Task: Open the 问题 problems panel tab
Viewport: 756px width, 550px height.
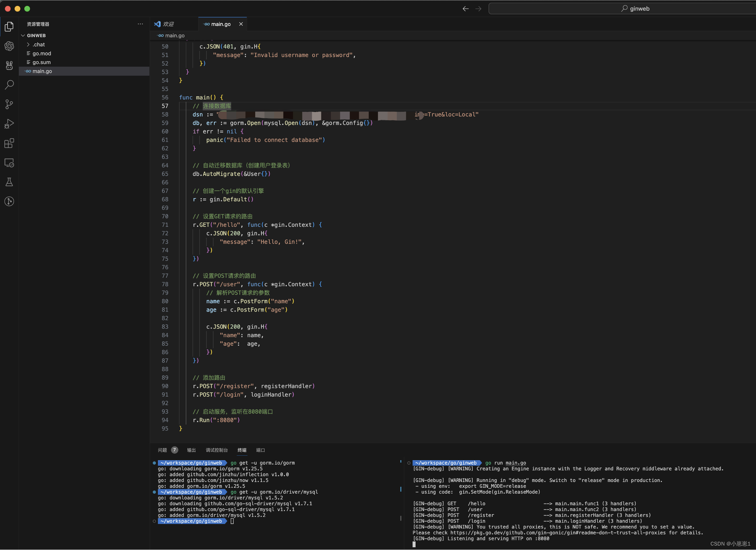Action: pos(162,450)
